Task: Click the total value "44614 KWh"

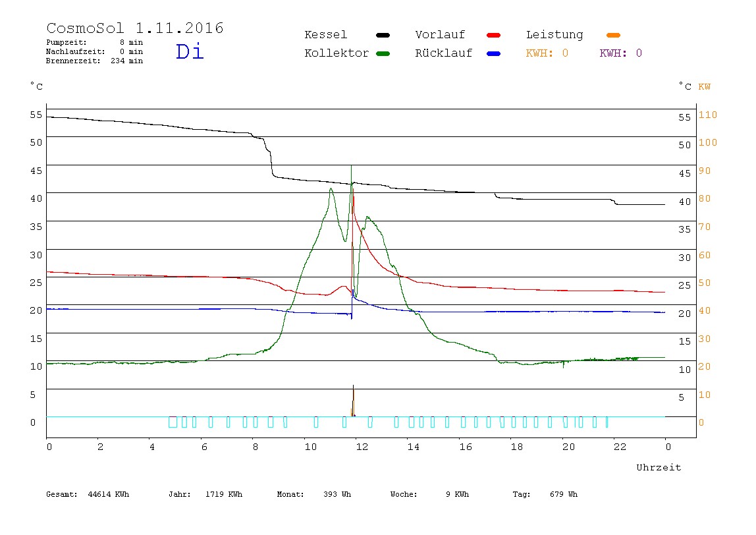Action: coord(109,494)
